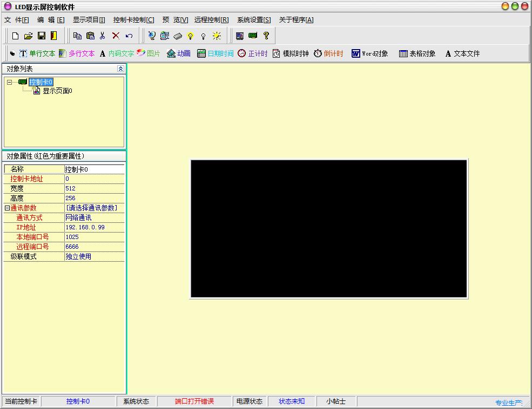Insert 日期时间 date time object
The height and width of the screenshot is (409, 532).
[216, 53]
